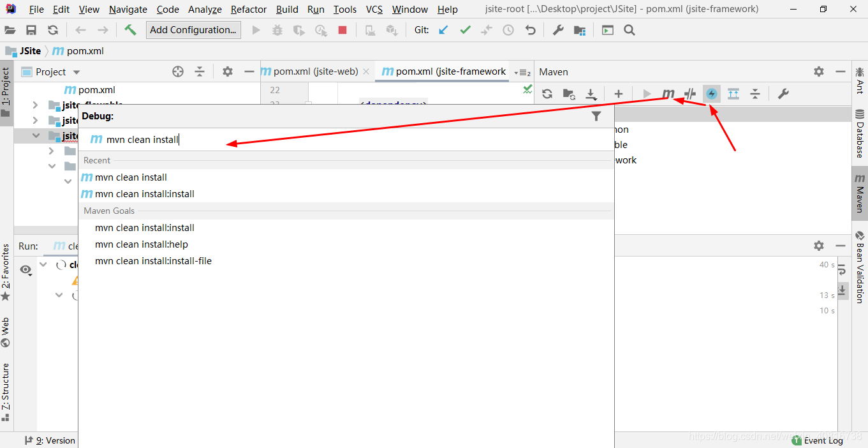Open Maven settings wrench icon
This screenshot has height=448, width=868.
tap(783, 94)
